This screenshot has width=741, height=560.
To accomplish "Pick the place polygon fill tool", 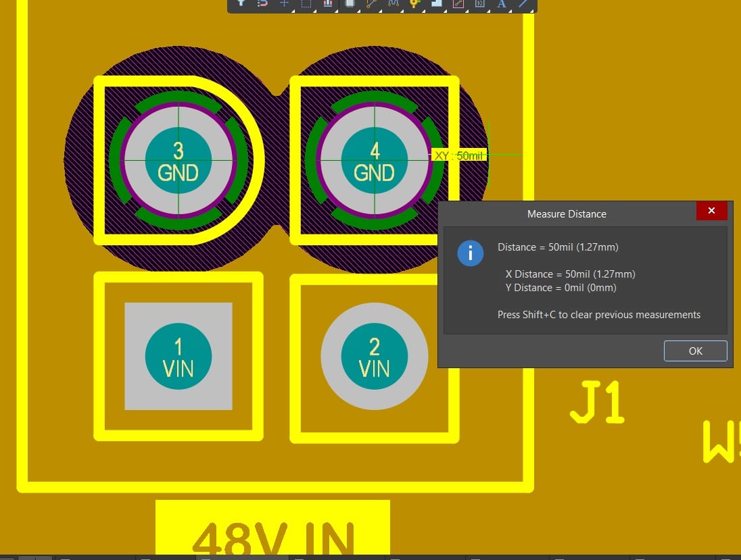I will (x=436, y=3).
